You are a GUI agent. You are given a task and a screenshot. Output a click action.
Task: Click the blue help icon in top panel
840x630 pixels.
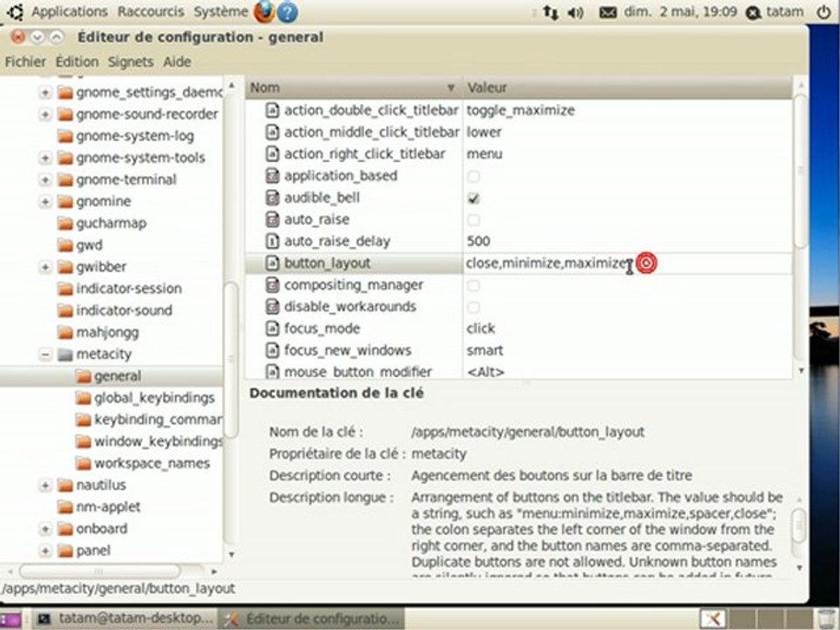coord(287,11)
